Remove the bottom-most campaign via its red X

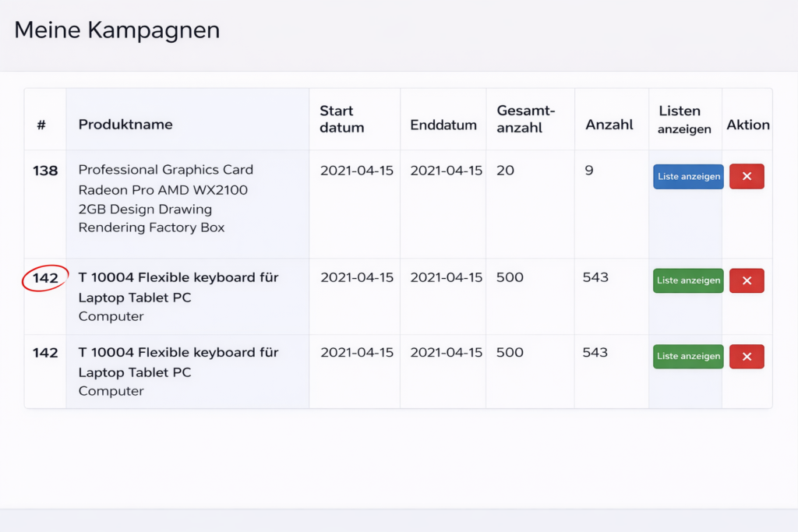(747, 357)
